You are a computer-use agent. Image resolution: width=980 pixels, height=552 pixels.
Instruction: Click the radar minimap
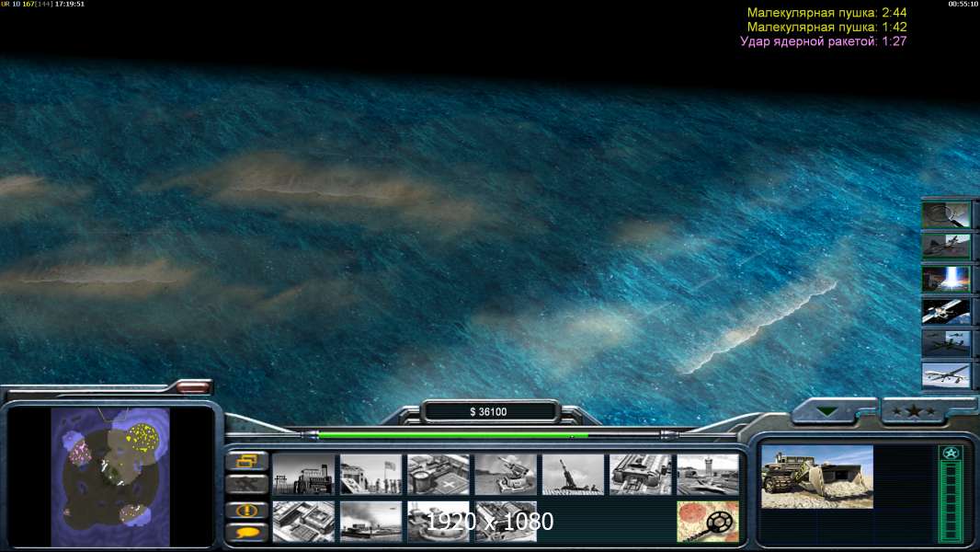point(110,477)
